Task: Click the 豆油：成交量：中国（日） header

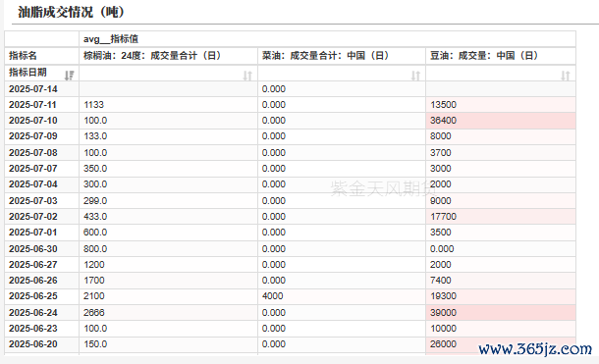Action: click(484, 56)
